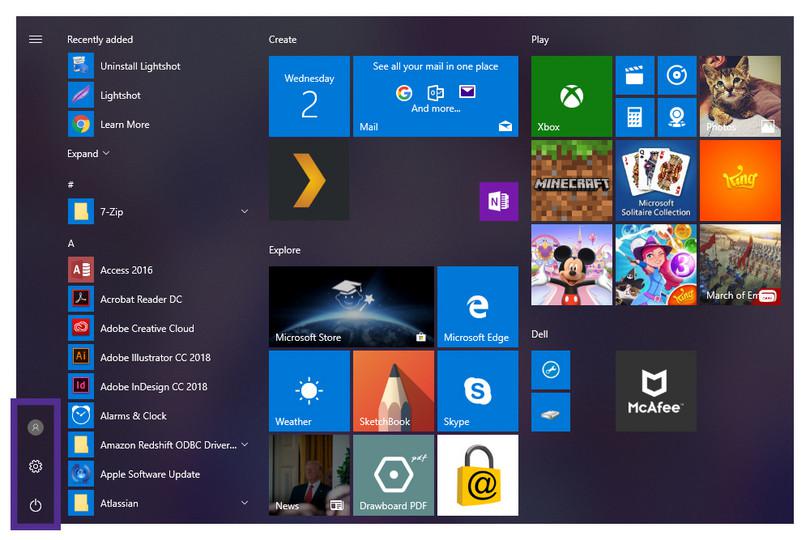Launch the Plex chevron tile

click(309, 180)
